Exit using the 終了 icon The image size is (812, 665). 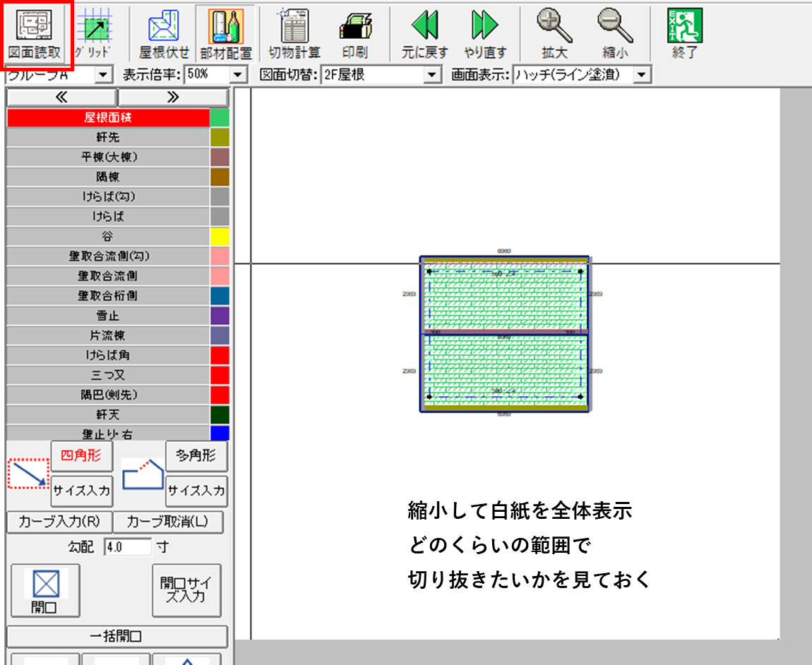click(x=684, y=33)
